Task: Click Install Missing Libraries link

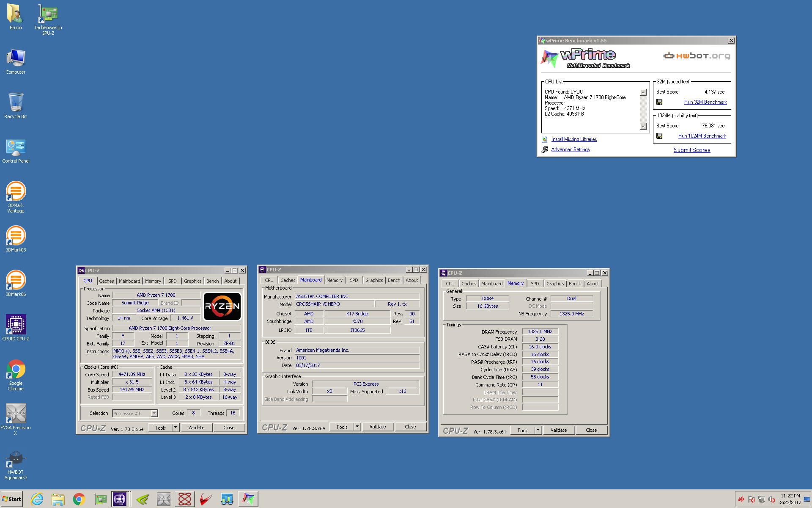Action: click(574, 139)
